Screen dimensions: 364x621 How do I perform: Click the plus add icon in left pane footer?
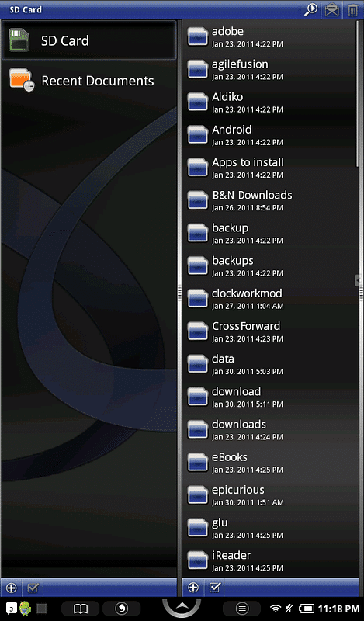tap(12, 588)
